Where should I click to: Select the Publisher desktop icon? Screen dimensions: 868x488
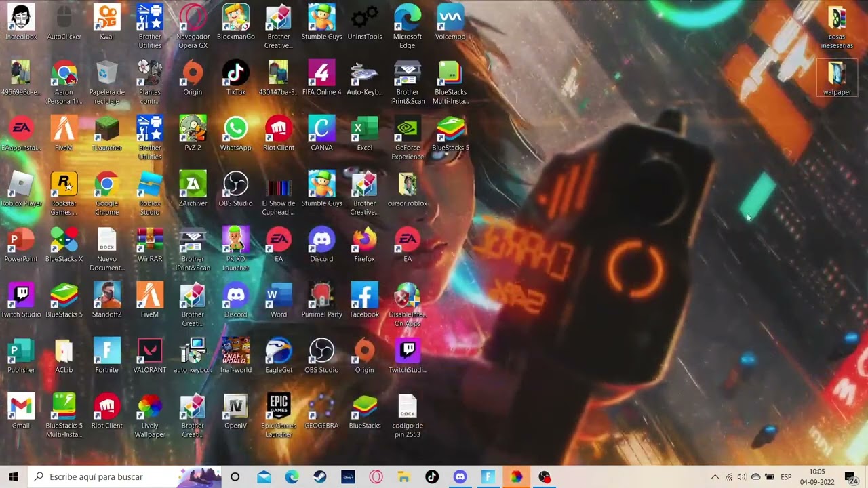(21, 356)
